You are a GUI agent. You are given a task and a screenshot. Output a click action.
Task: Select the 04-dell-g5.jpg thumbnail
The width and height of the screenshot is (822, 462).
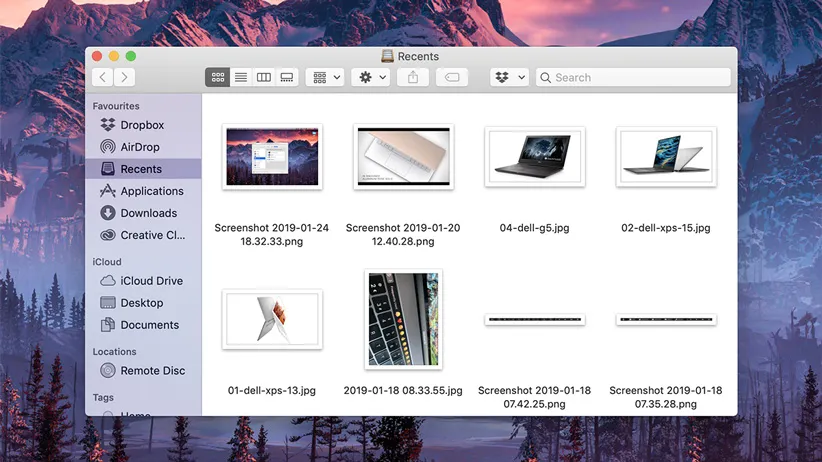coord(534,157)
